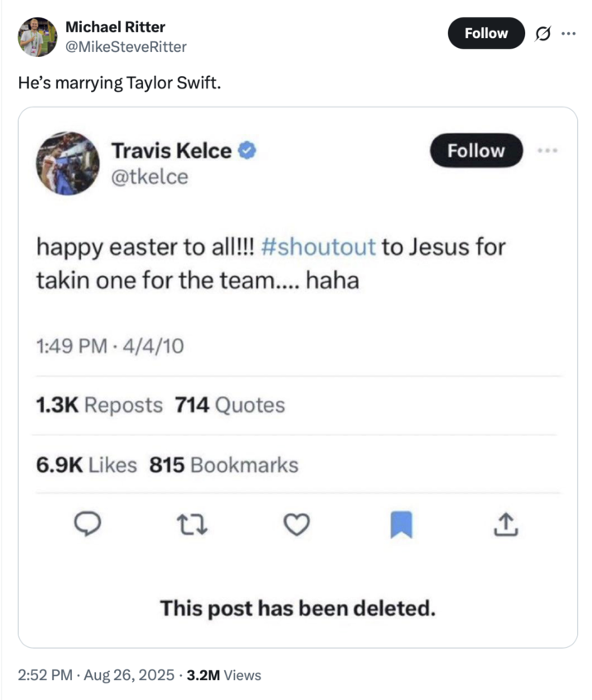The width and height of the screenshot is (592, 700).
Task: Like the quoted tweet
Action: 297,524
